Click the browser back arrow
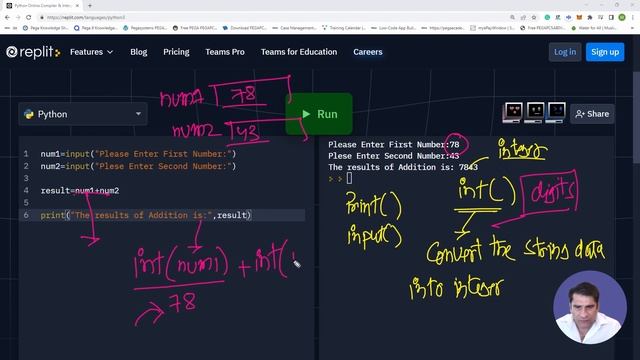This screenshot has height=360, width=640. 7,18
